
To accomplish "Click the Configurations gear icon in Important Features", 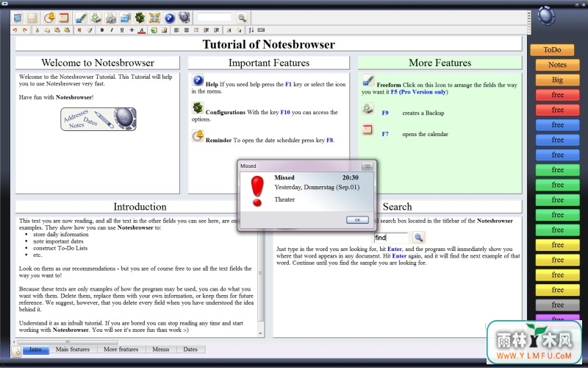I will pyautogui.click(x=198, y=108).
